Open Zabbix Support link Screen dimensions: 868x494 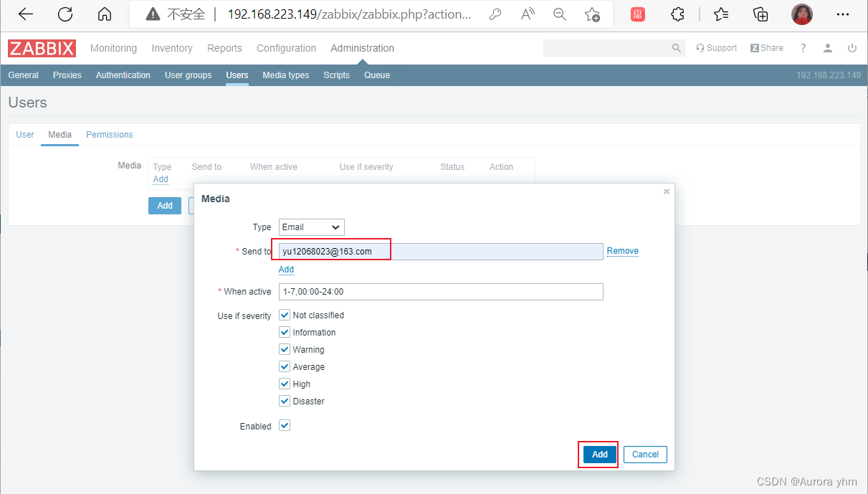click(717, 48)
